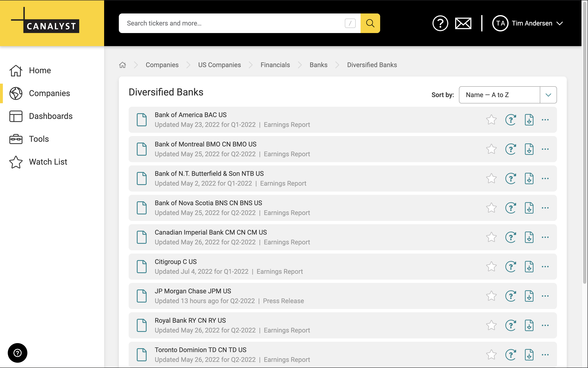The width and height of the screenshot is (588, 368).
Task: Request an update for Citigroup model
Action: click(511, 266)
